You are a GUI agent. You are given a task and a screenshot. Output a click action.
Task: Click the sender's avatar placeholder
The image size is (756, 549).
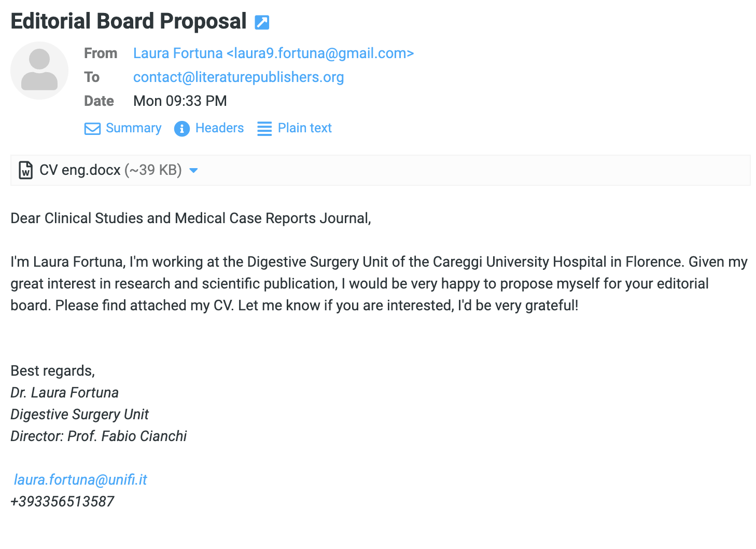pos(39,71)
